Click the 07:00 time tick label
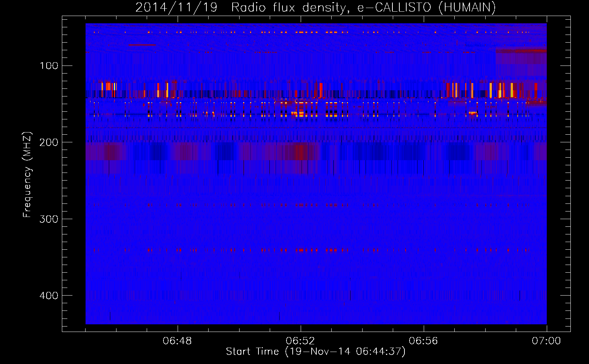This screenshot has width=589, height=364. coord(546,341)
